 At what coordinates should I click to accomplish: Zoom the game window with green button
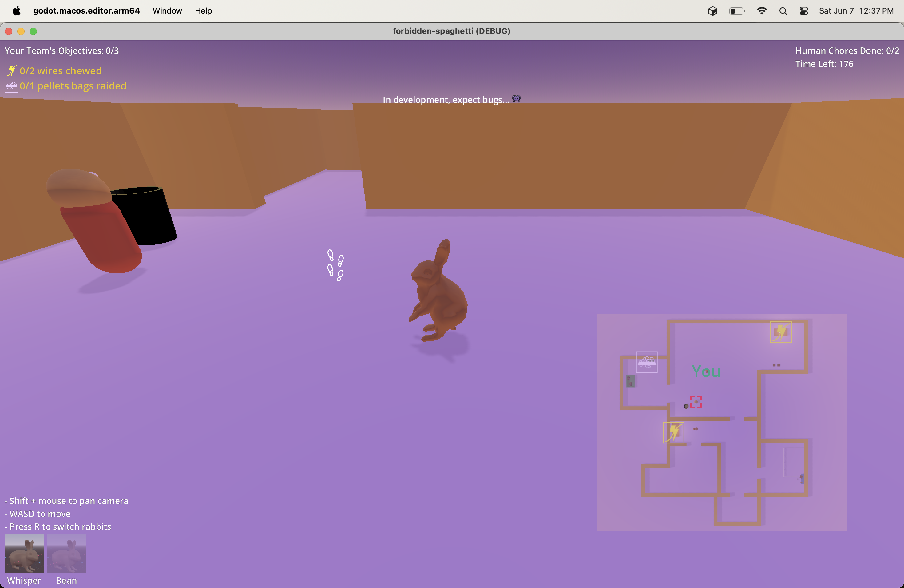[33, 31]
